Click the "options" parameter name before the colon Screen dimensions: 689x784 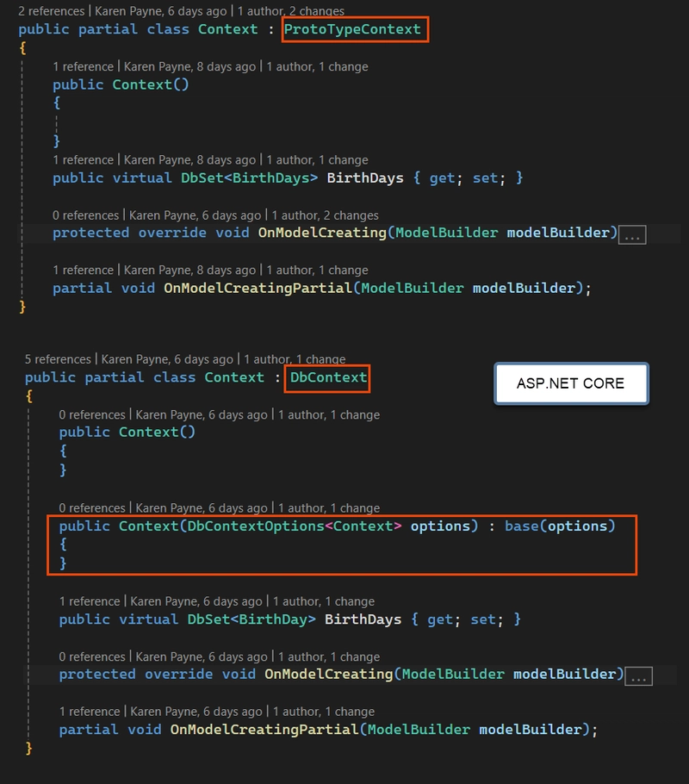440,526
